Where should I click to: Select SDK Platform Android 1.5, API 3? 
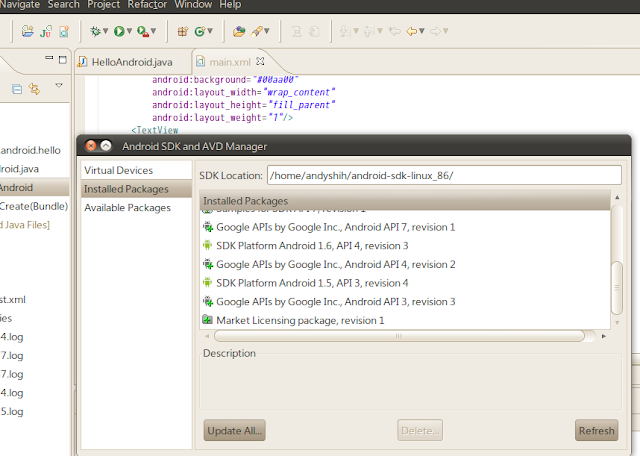coord(405,283)
